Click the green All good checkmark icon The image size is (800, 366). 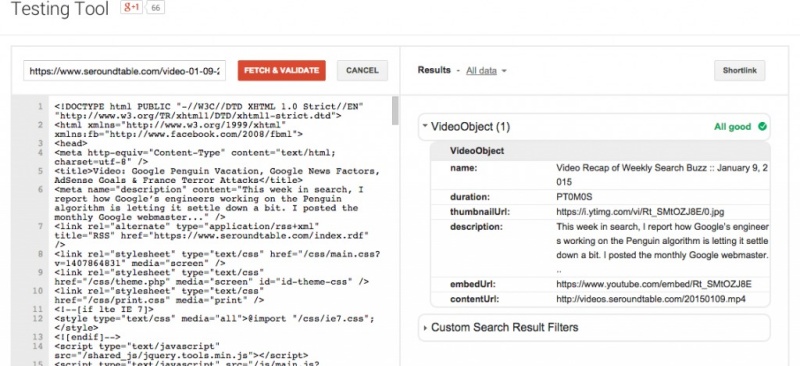[762, 127]
